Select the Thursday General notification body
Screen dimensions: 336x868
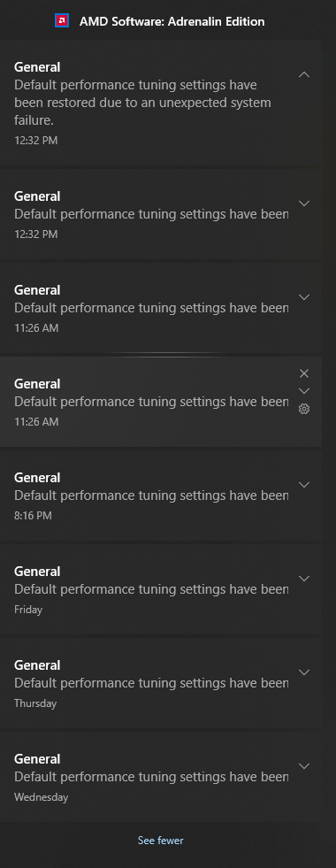[x=151, y=683]
